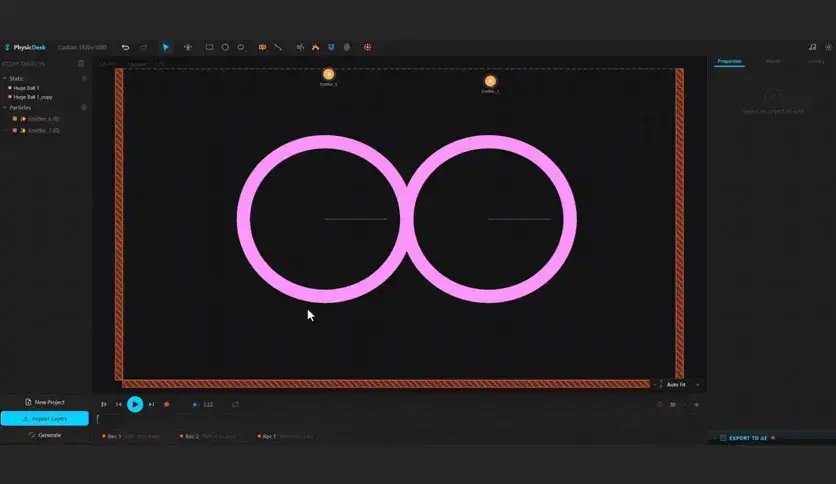This screenshot has width=836, height=484.
Task: Click the gray tool right of magnet
Action: point(347,47)
